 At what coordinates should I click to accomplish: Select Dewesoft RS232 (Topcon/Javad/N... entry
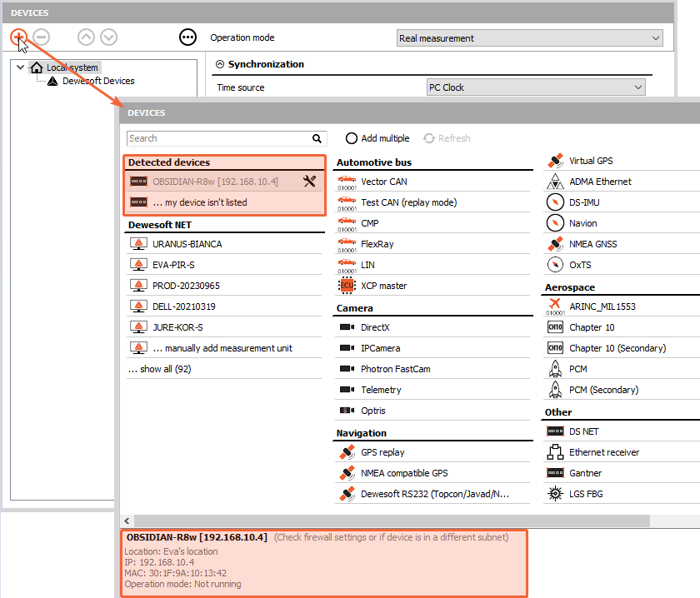432,494
